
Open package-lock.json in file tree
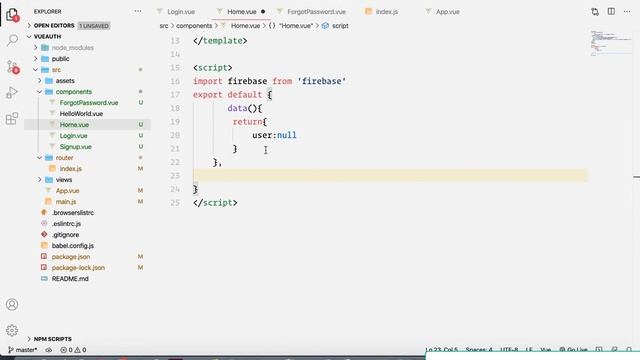pyautogui.click(x=78, y=268)
